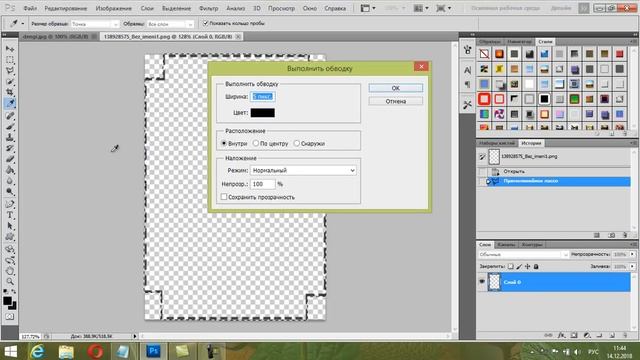The image size is (640, 360).
Task: Select the Eyedropper tool in toolbox
Action: [10, 103]
